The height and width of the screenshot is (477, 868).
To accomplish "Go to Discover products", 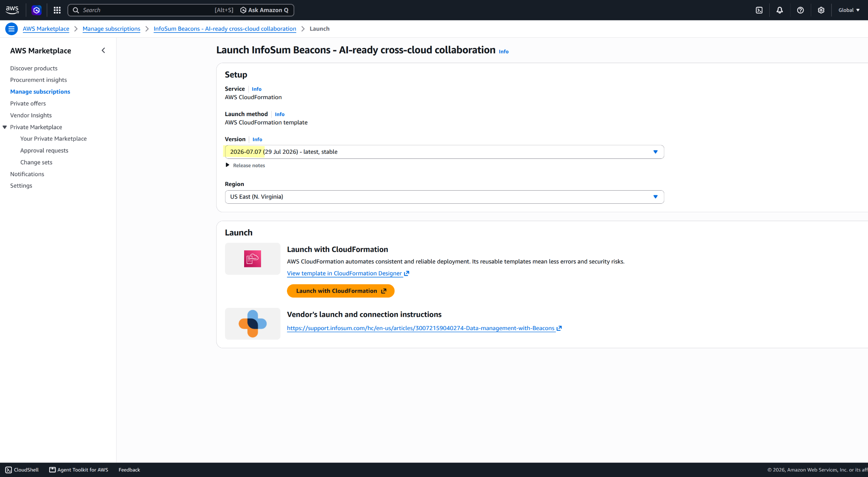I will coord(34,68).
